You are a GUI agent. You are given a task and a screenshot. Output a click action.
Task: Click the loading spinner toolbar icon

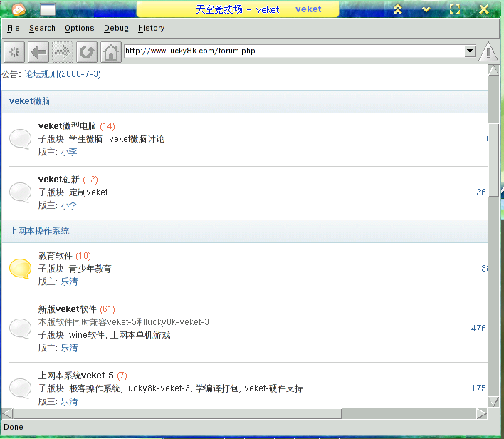(14, 52)
